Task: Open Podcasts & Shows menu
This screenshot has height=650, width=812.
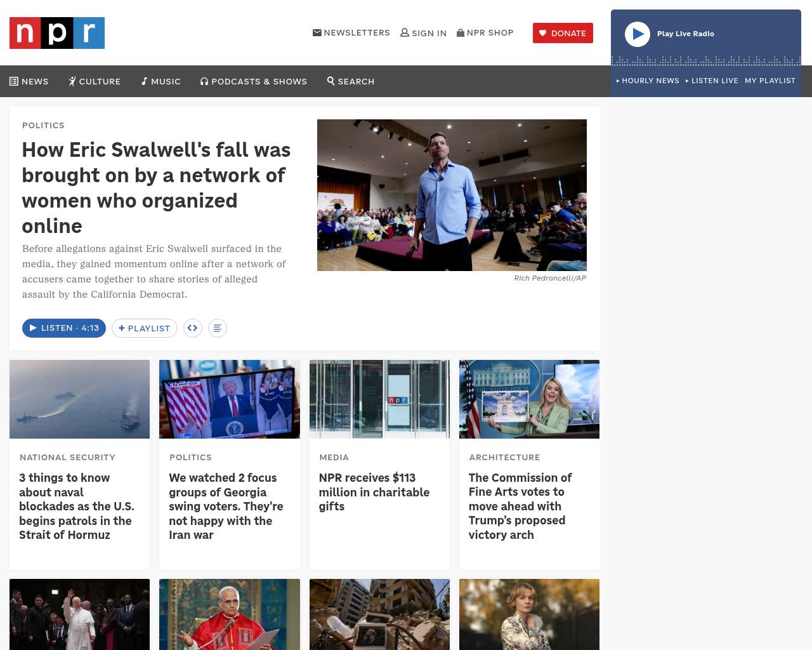Action: [254, 81]
